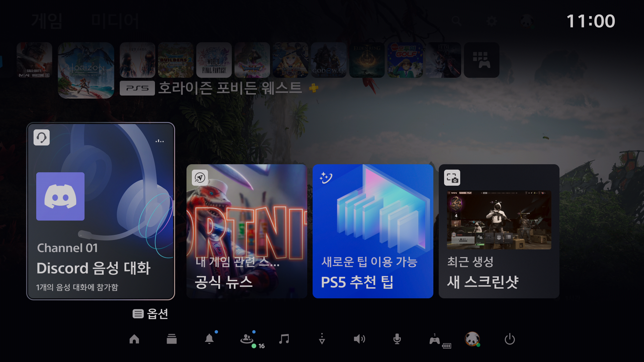Open the Game Library grid icon
Screen dimensions: 644x362
click(482, 60)
